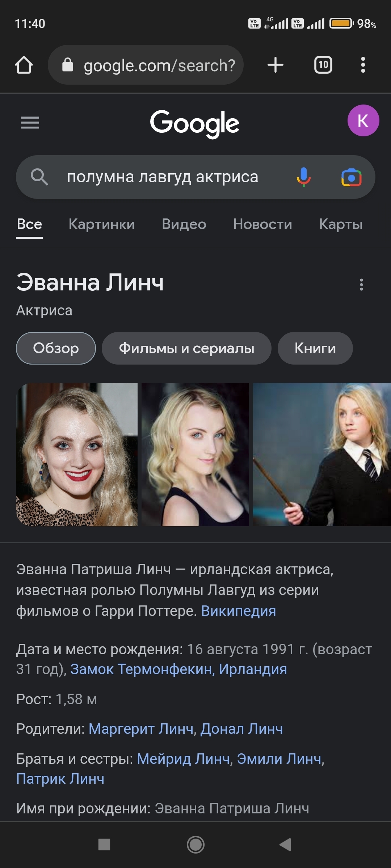Open the tab switcher showing 10 tabs
Viewport: 391px width, 868px height.
[323, 65]
